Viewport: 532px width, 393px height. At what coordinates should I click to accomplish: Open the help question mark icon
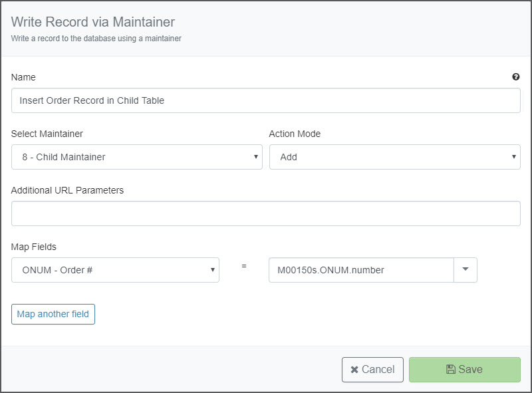coord(516,77)
